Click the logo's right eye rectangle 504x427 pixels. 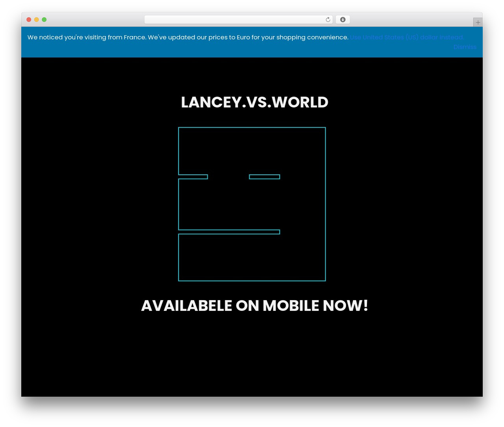265,177
